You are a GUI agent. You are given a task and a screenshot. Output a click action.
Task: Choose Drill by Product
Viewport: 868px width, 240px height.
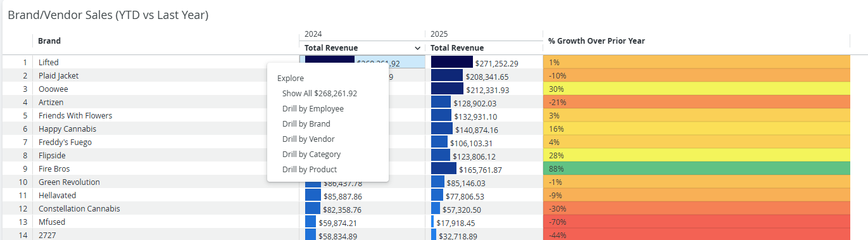point(310,169)
